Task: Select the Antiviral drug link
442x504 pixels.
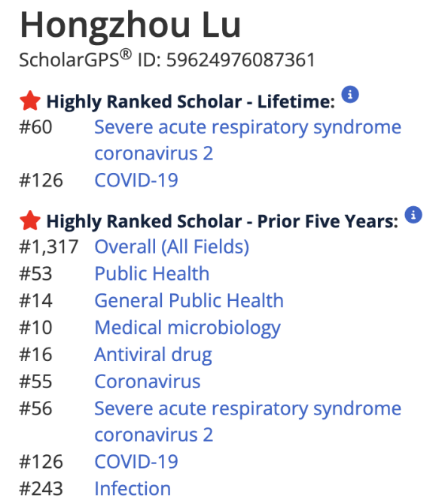Action: [153, 355]
